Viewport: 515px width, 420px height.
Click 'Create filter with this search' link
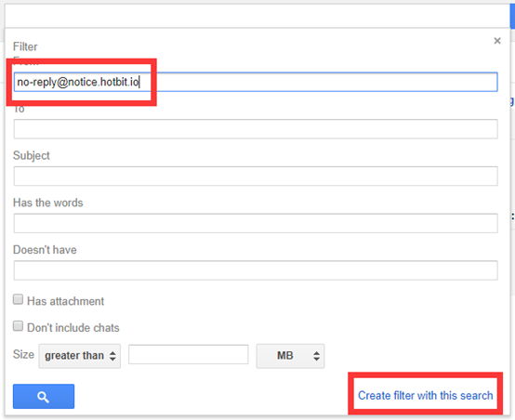pyautogui.click(x=426, y=395)
